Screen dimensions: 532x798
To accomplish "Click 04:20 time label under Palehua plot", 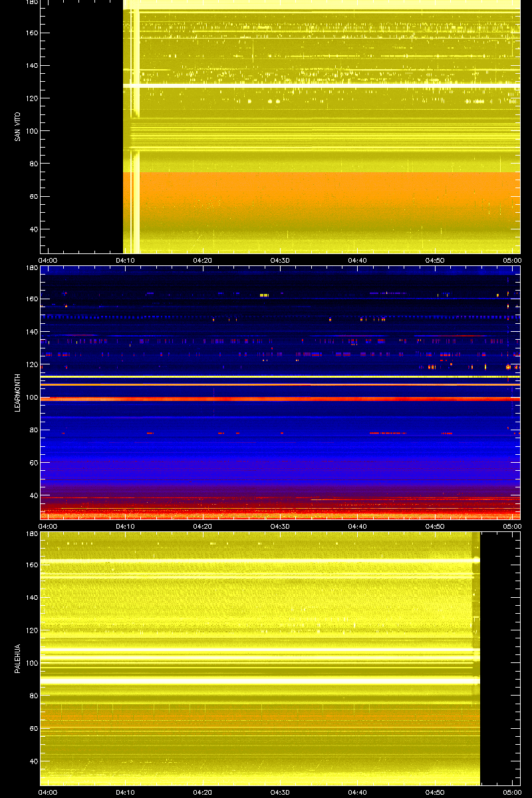I will tap(203, 792).
